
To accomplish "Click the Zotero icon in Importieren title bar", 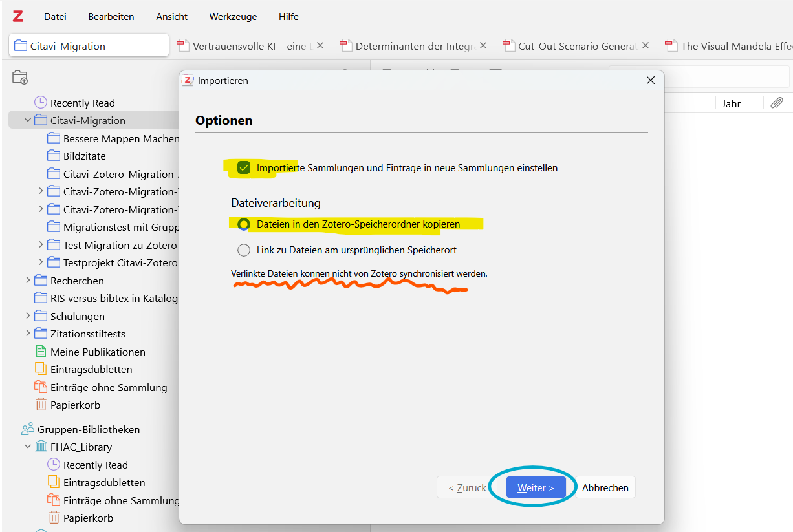I will (x=188, y=80).
